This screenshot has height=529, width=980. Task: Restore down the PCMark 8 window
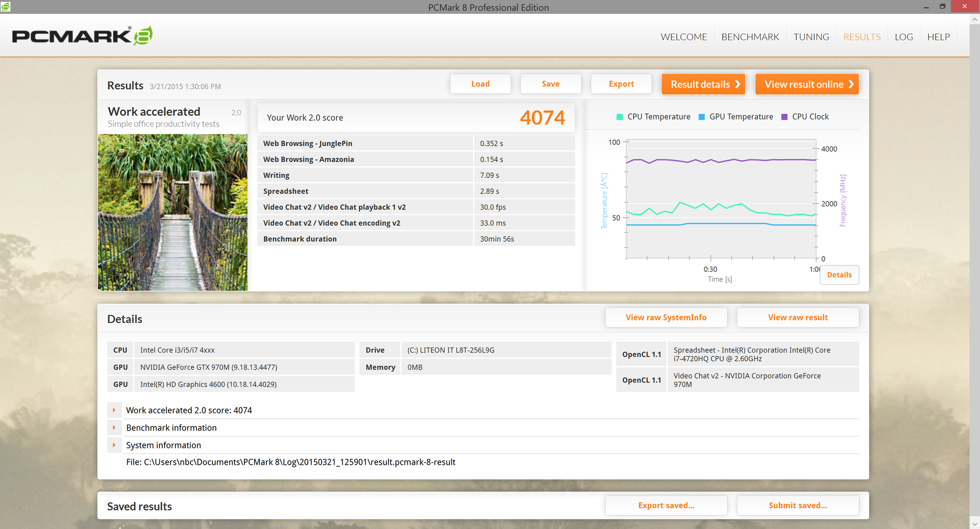point(942,7)
